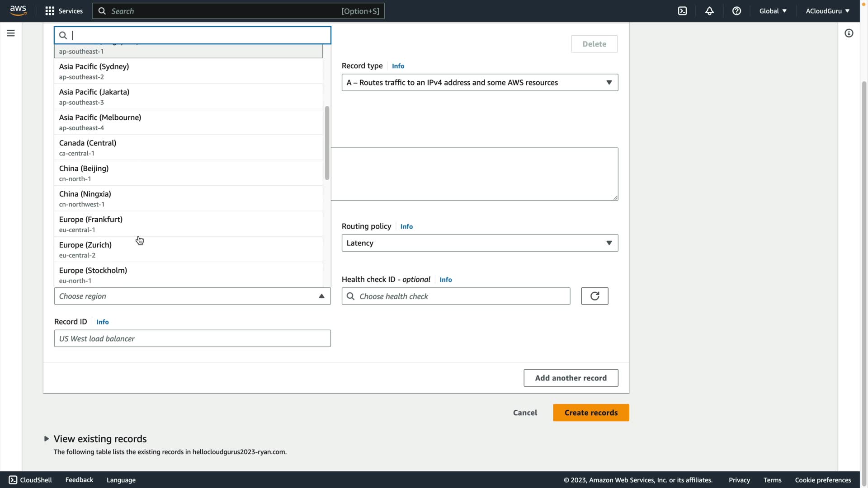
Task: Open Services grid menu
Action: [x=64, y=11]
